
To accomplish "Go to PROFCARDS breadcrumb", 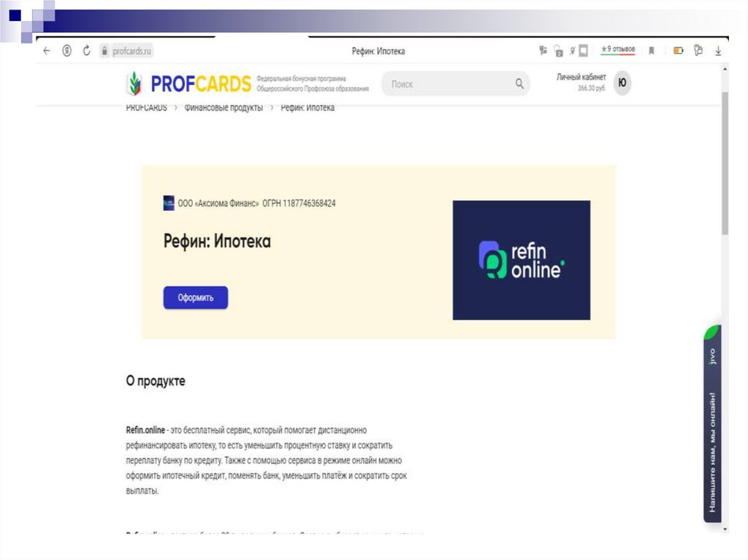I will [146, 108].
